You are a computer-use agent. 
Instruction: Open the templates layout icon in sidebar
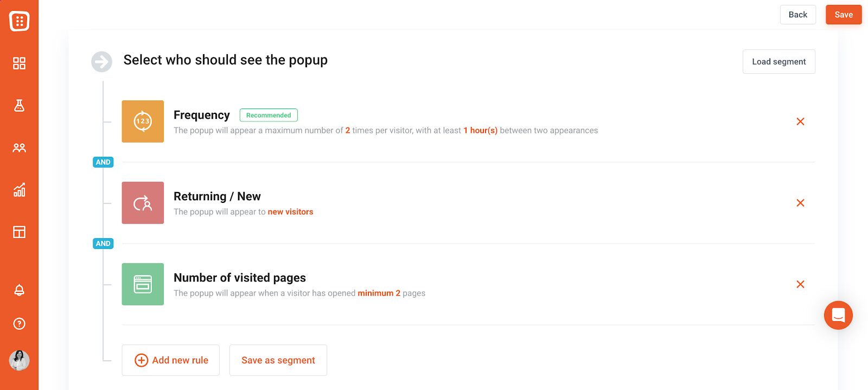point(19,232)
